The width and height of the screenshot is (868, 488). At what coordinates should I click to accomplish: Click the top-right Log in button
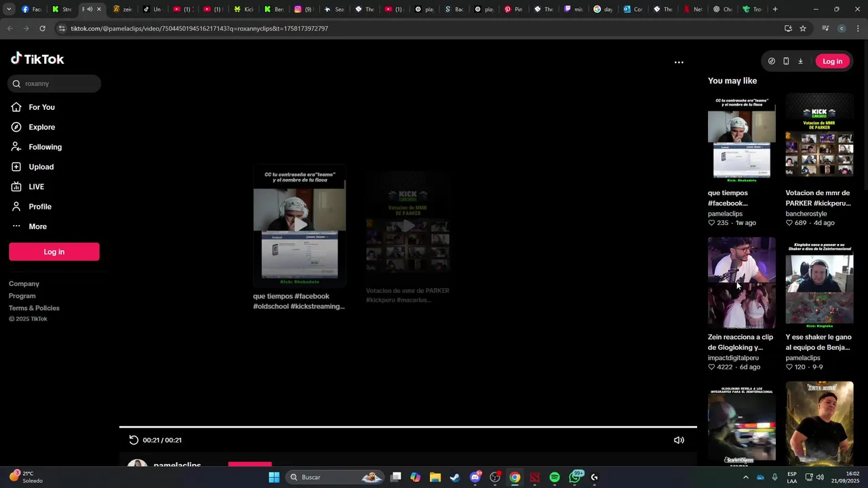pos(832,61)
